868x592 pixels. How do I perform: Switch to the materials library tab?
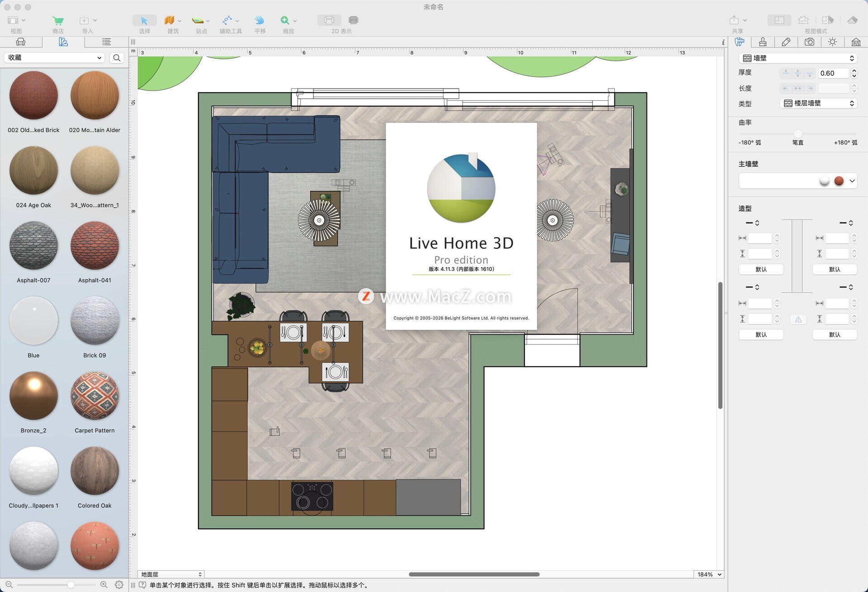(63, 42)
